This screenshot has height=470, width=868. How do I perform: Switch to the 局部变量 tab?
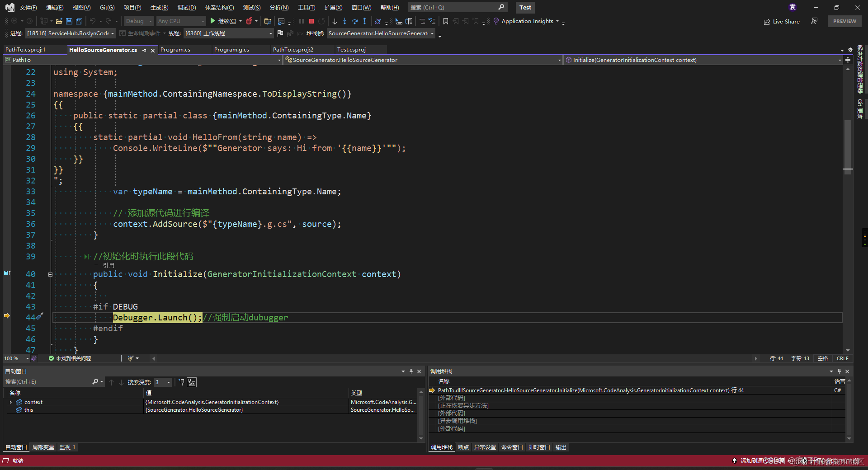pyautogui.click(x=43, y=447)
